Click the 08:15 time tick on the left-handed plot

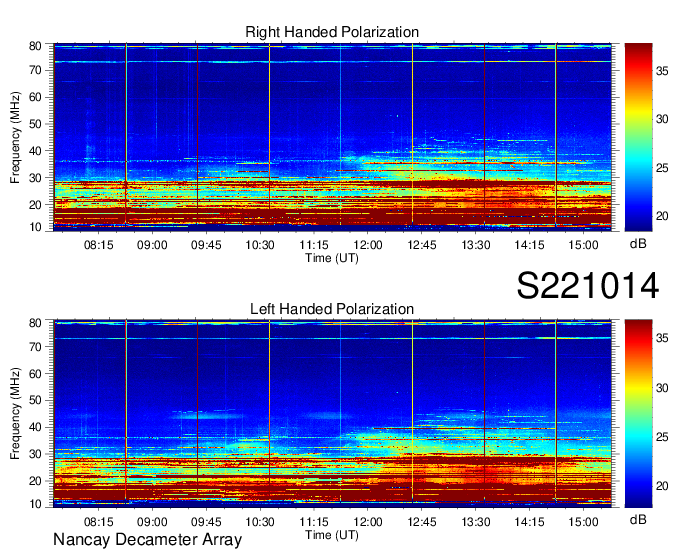click(x=98, y=522)
